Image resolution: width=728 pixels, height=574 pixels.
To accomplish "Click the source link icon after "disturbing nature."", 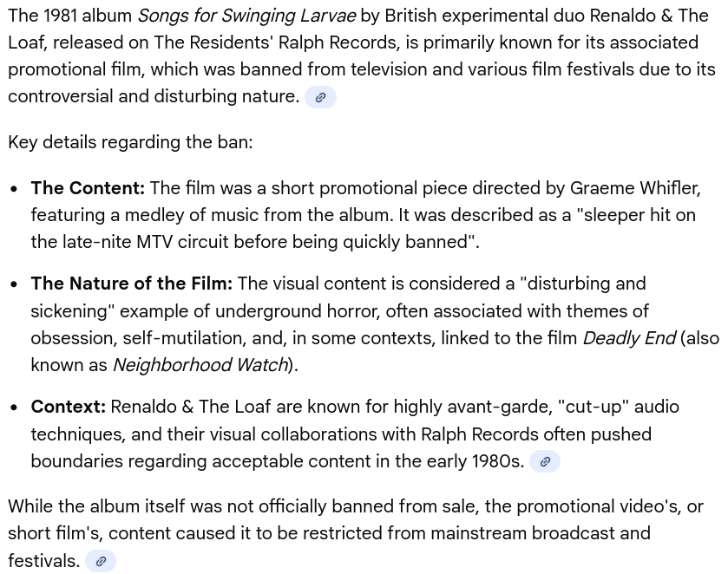I will click(x=320, y=97).
